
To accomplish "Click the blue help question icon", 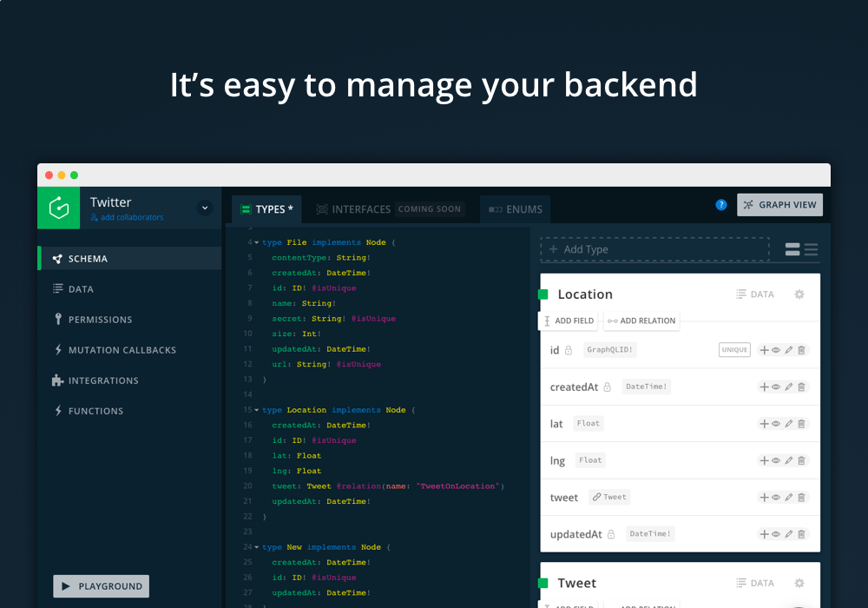I will coord(720,205).
